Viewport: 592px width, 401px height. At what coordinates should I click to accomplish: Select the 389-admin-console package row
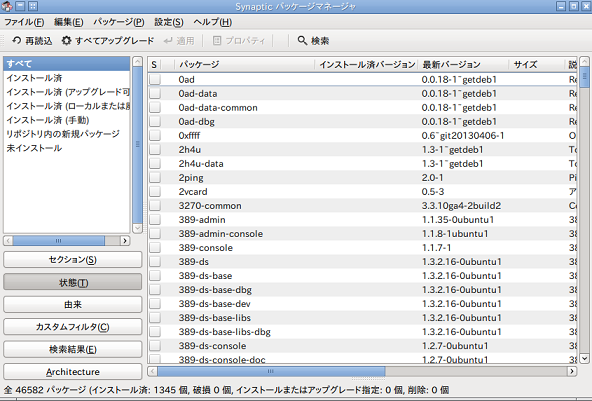[x=362, y=234]
